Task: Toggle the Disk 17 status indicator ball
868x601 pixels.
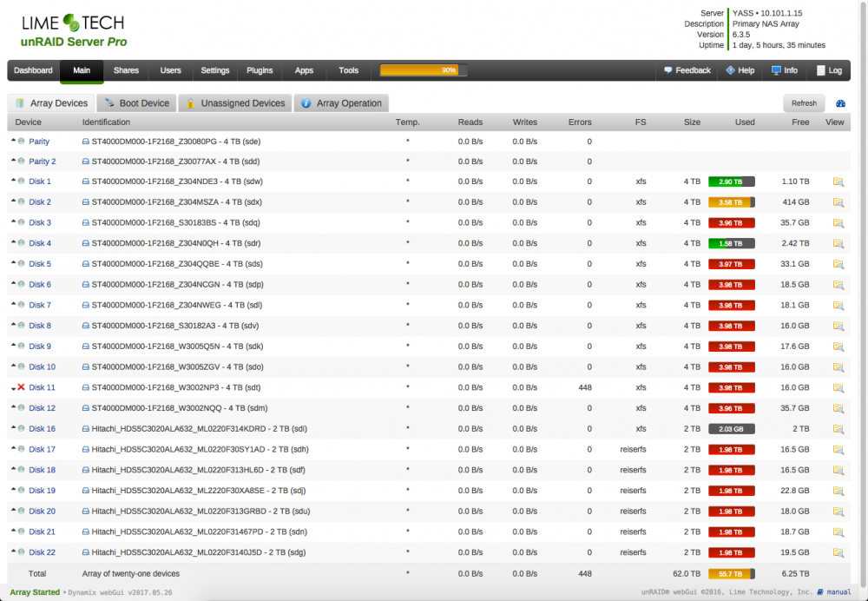Action: 21,449
